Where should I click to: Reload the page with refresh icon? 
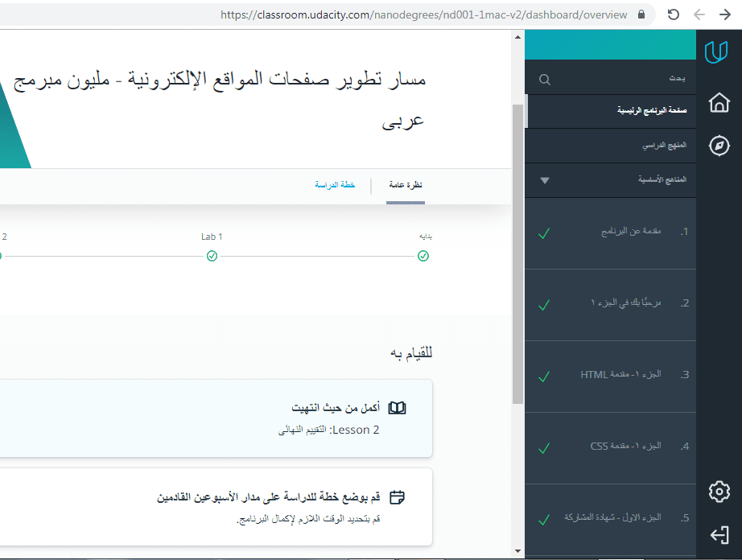[x=674, y=14]
